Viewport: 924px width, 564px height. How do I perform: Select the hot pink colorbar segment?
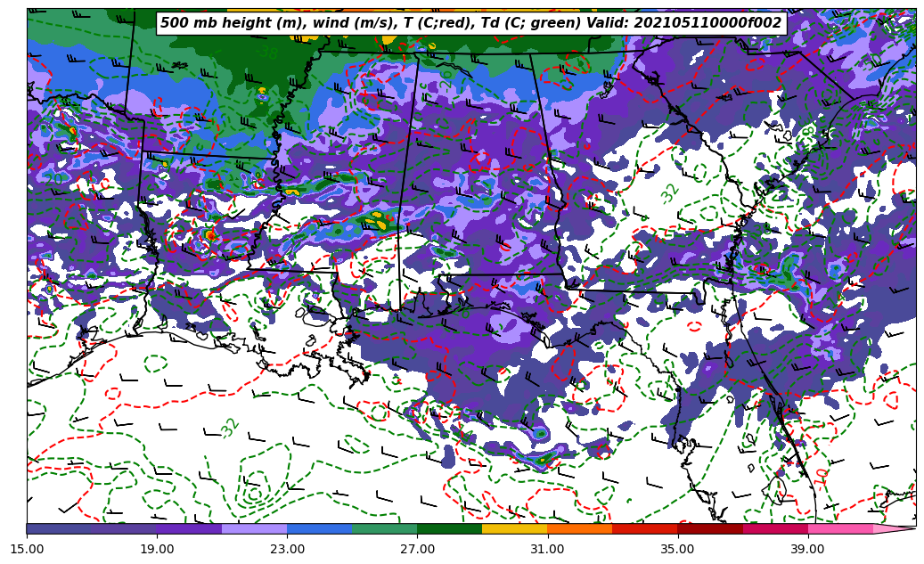coord(839,528)
